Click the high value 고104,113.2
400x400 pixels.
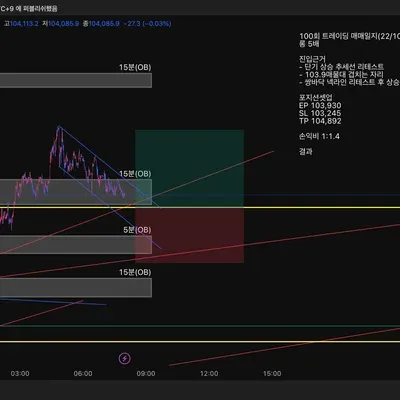[x=21, y=24]
